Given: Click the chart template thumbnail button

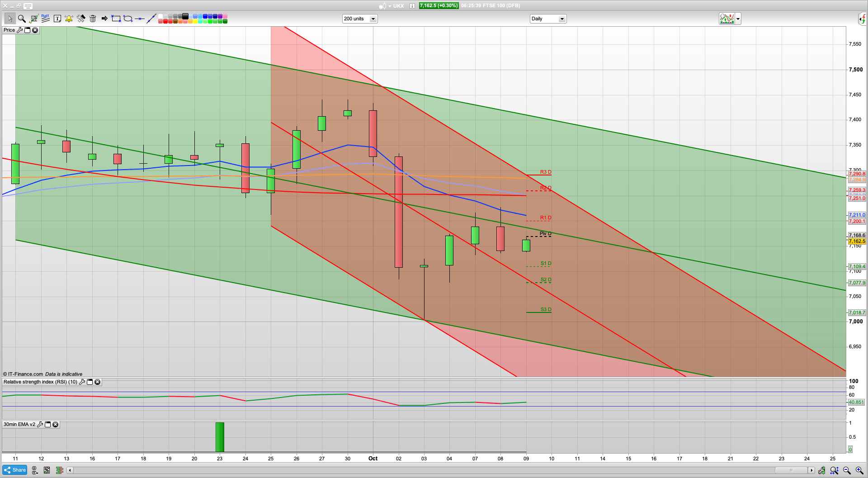Looking at the screenshot, I should tap(727, 19).
